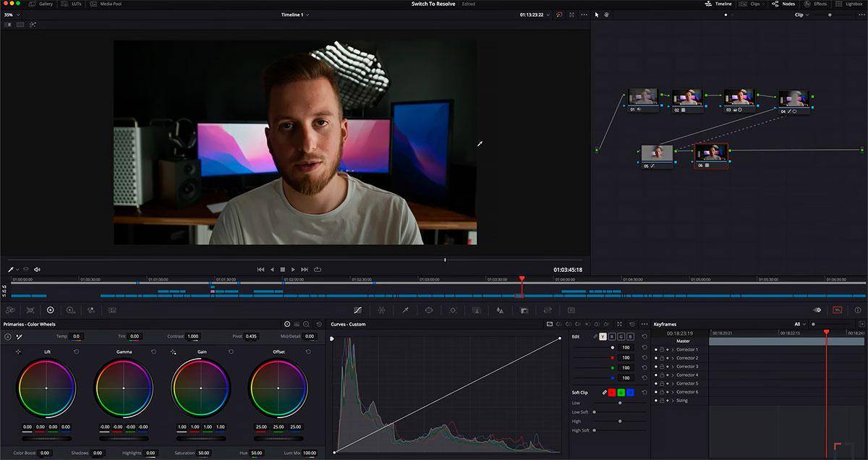
Task: Open the Timeline 1 name dropdown
Action: (x=295, y=14)
